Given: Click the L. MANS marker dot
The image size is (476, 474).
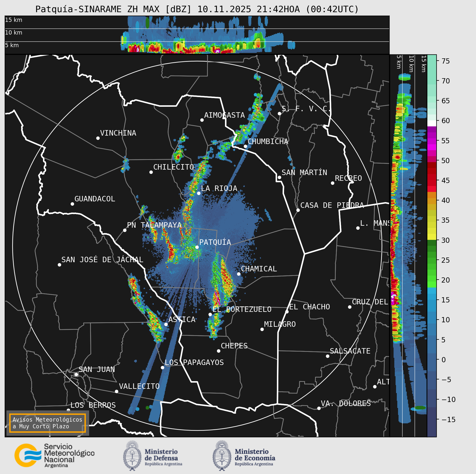Looking at the screenshot, I should click(358, 228).
